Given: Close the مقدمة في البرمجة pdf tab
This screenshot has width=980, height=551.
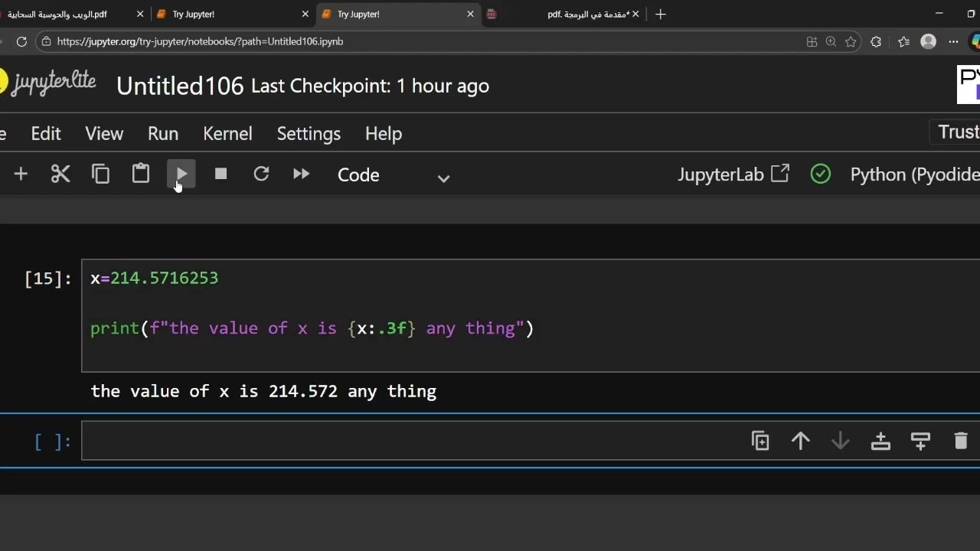Looking at the screenshot, I should pos(635,14).
